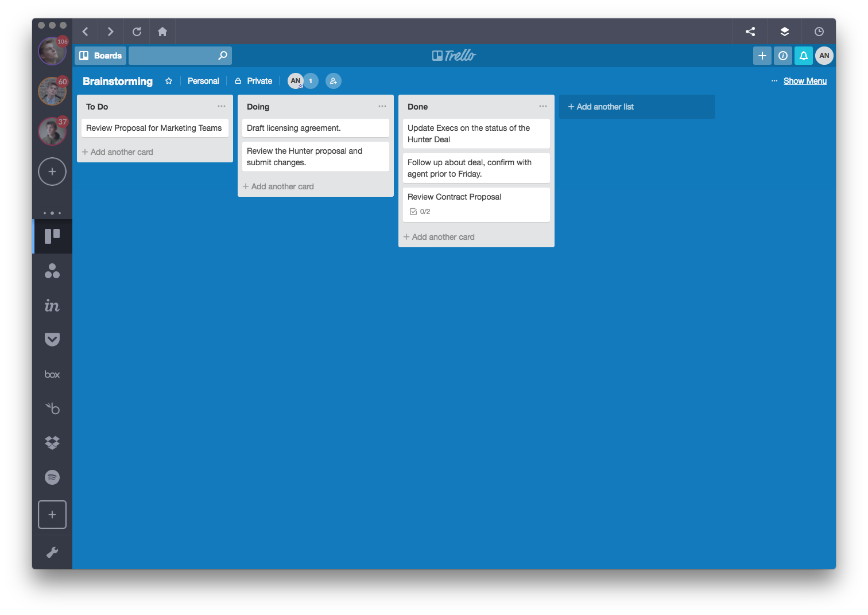Screen dimensions: 868x615
Task: Click Add another list
Action: 637,107
